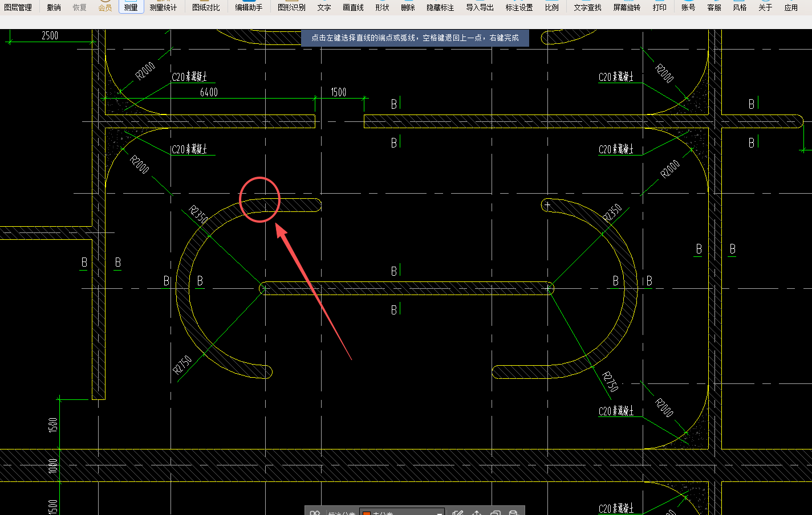This screenshot has width=812, height=515.
Task: Click the 1000 vertical dimension text
Action: pyautogui.click(x=53, y=466)
